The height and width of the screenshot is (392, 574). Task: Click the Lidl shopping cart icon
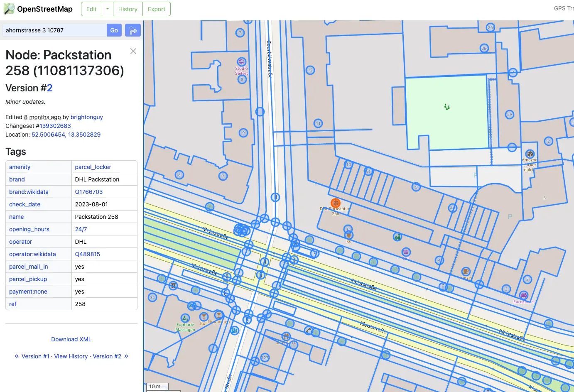[x=406, y=252]
